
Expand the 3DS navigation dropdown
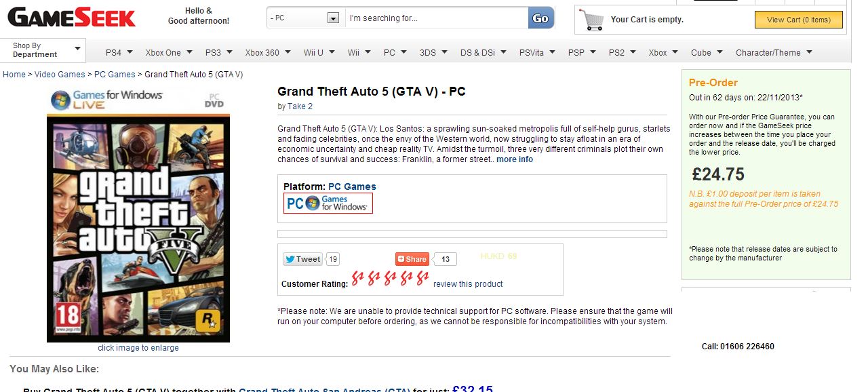pos(434,52)
